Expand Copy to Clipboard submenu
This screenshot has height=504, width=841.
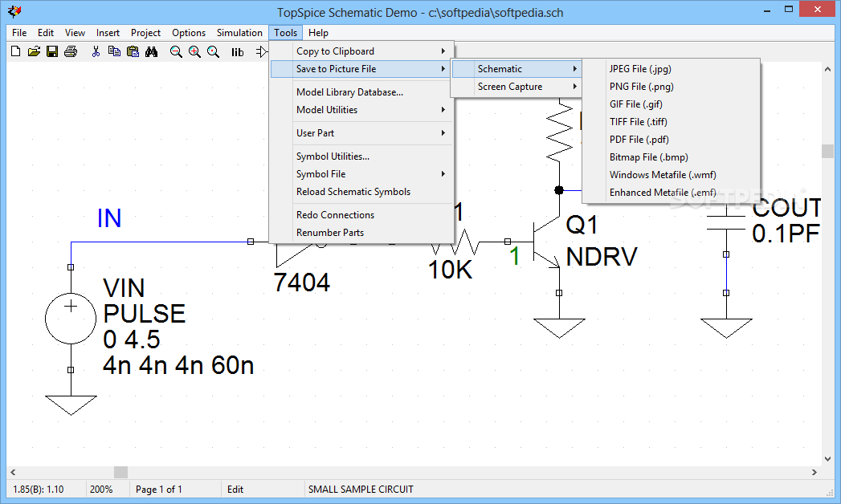[362, 51]
